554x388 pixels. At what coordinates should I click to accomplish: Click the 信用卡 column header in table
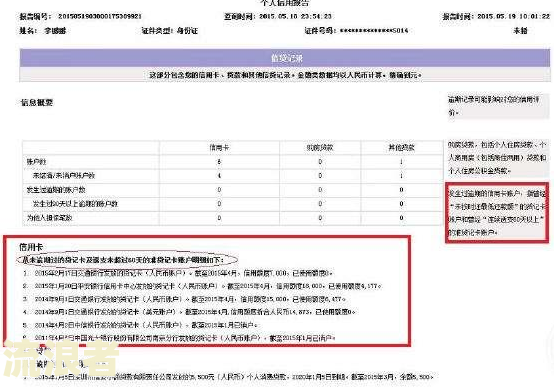219,148
